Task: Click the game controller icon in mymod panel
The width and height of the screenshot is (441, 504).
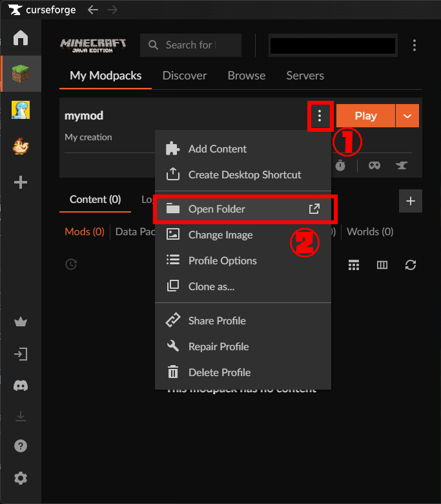Action: point(374,165)
